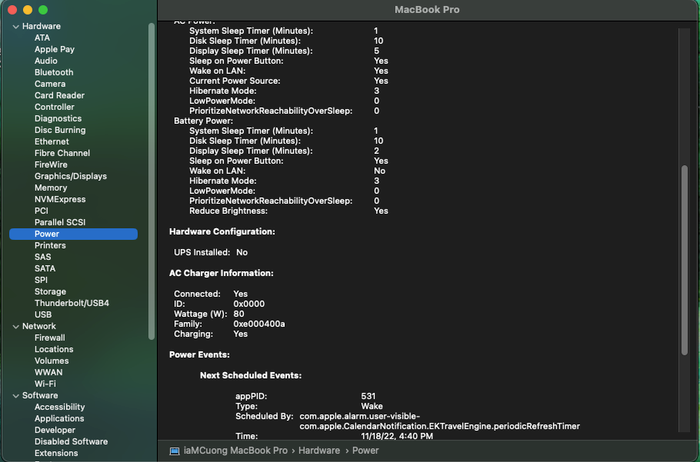Click the green zoom window button
This screenshot has width=700, height=462.
[43, 10]
